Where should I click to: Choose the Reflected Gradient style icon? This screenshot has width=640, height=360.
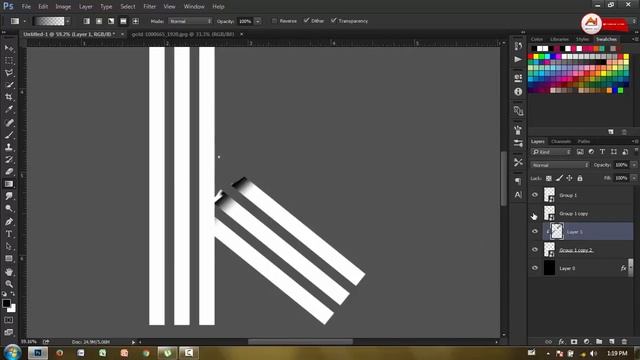click(x=123, y=21)
